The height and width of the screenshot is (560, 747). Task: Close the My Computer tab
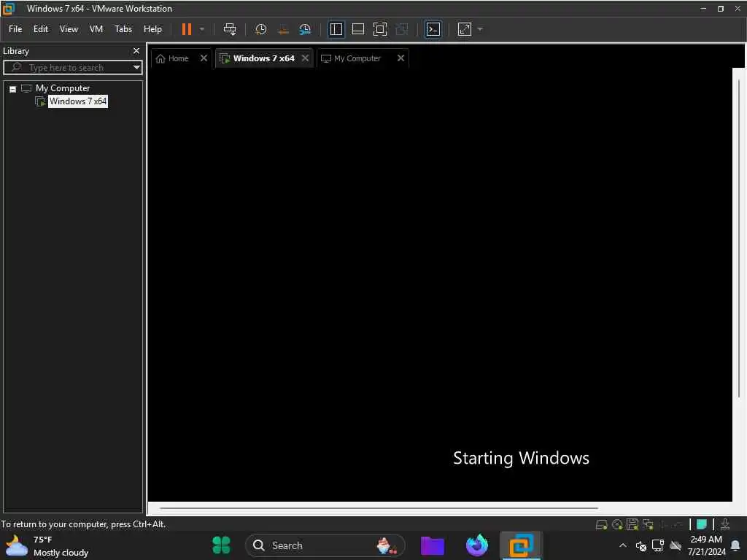(x=400, y=58)
